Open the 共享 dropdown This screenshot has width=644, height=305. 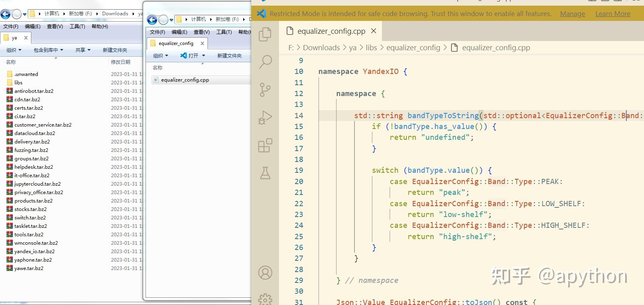83,50
